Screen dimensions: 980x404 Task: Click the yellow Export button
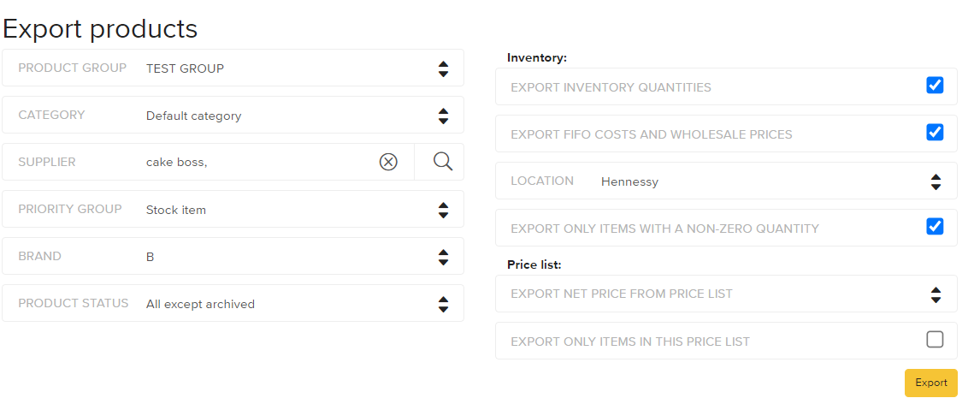pyautogui.click(x=931, y=383)
